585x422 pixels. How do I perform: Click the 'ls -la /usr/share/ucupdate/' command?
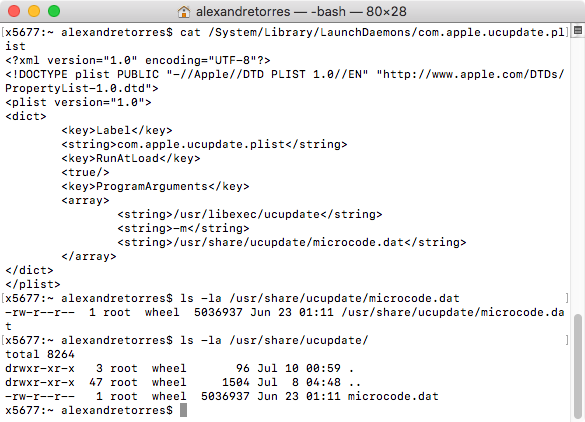pyautogui.click(x=274, y=340)
